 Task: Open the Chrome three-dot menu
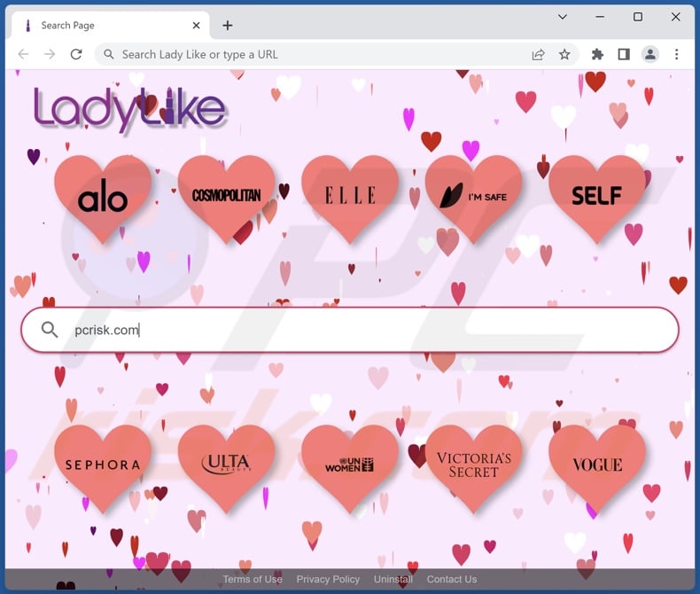click(x=677, y=54)
